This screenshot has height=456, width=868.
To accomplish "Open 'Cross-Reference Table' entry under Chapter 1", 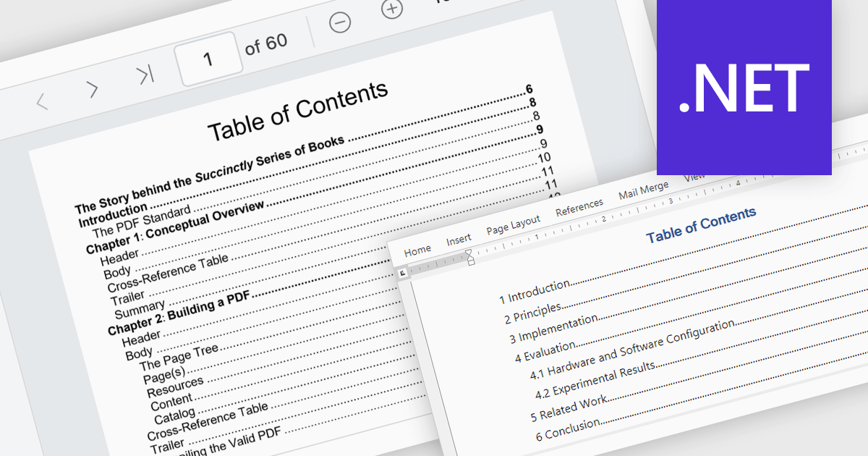I will point(168,273).
